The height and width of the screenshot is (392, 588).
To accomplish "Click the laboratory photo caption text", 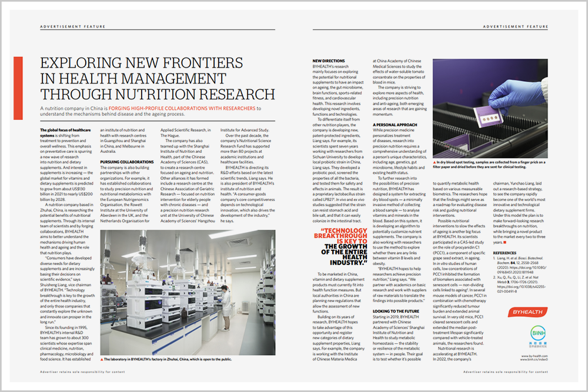I will (168, 359).
